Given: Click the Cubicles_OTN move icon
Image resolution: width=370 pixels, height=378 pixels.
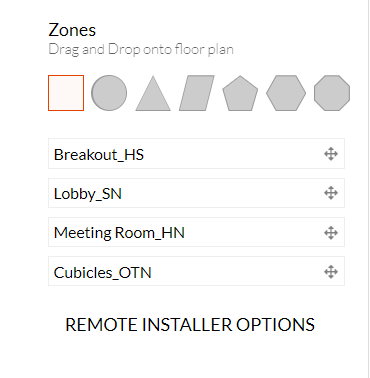Looking at the screenshot, I should coord(331,272).
